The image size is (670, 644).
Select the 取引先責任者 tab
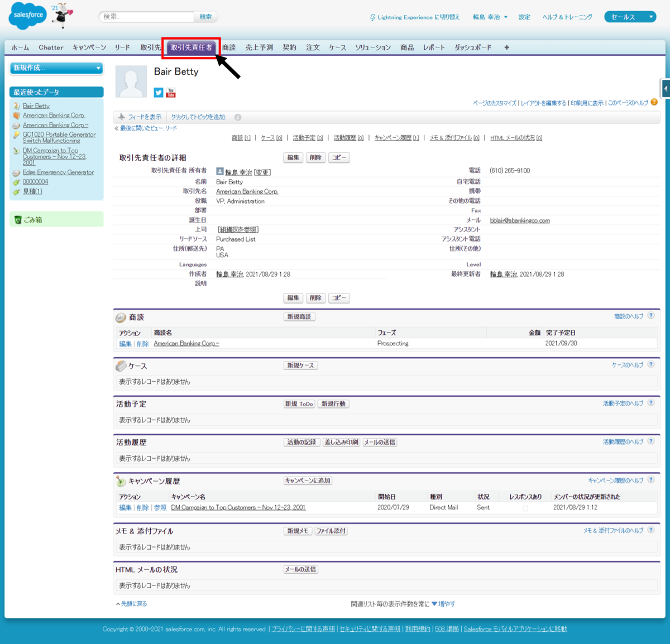(192, 47)
